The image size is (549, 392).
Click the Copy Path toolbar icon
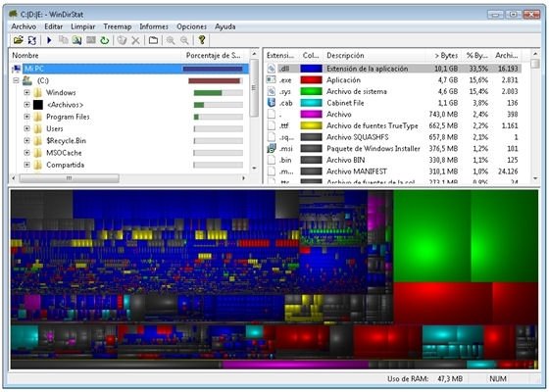point(64,40)
